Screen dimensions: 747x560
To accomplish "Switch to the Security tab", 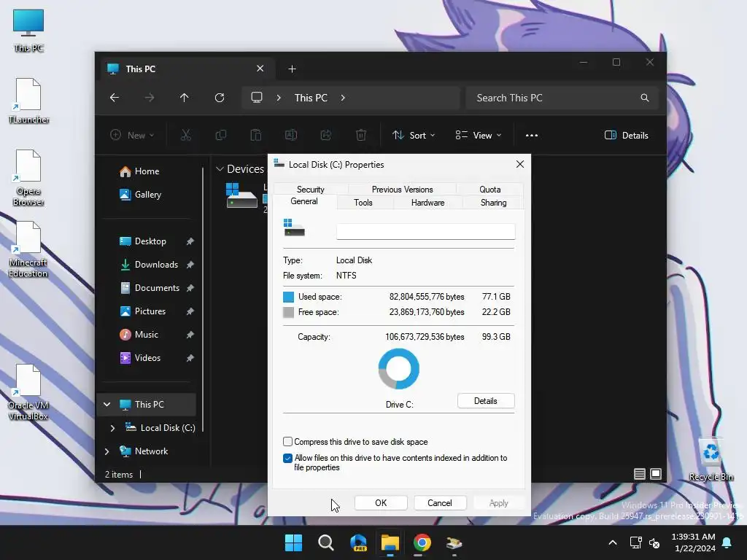I will click(311, 189).
